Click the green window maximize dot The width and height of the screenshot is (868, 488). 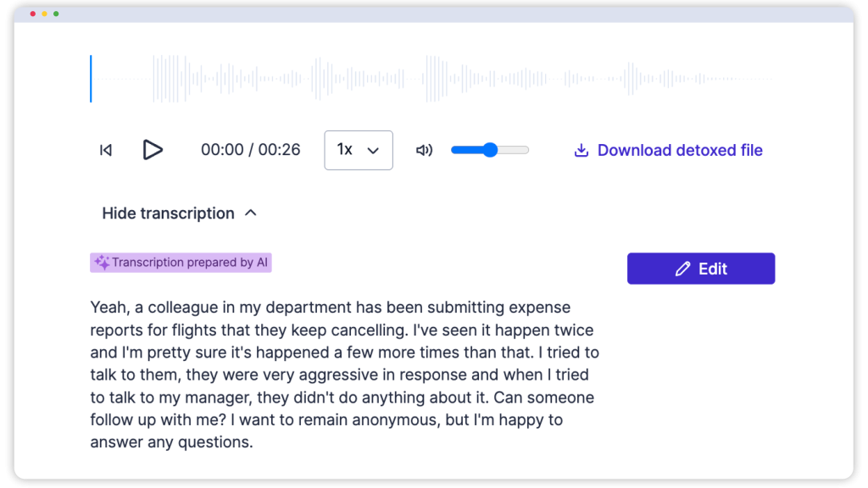pos(56,14)
